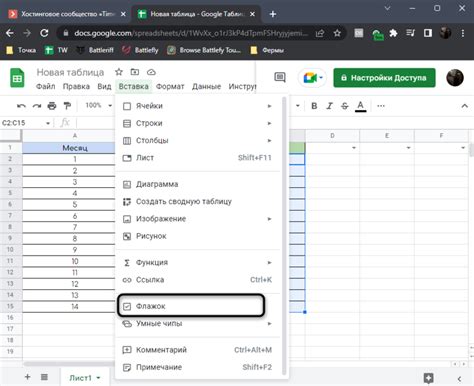This screenshot has height=386, width=474.
Task: Open the name box dropdown C2:C15
Action: (x=48, y=123)
